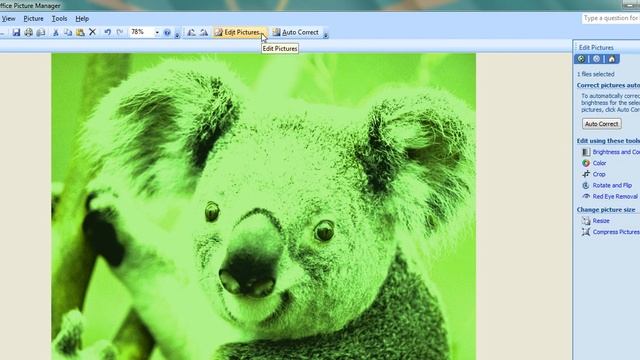
Task: Open the Resize link
Action: coord(601,221)
